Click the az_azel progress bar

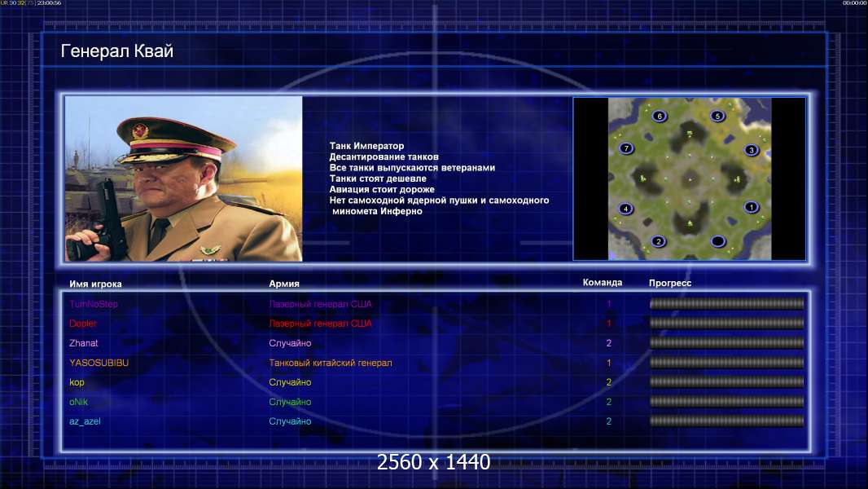(x=726, y=421)
